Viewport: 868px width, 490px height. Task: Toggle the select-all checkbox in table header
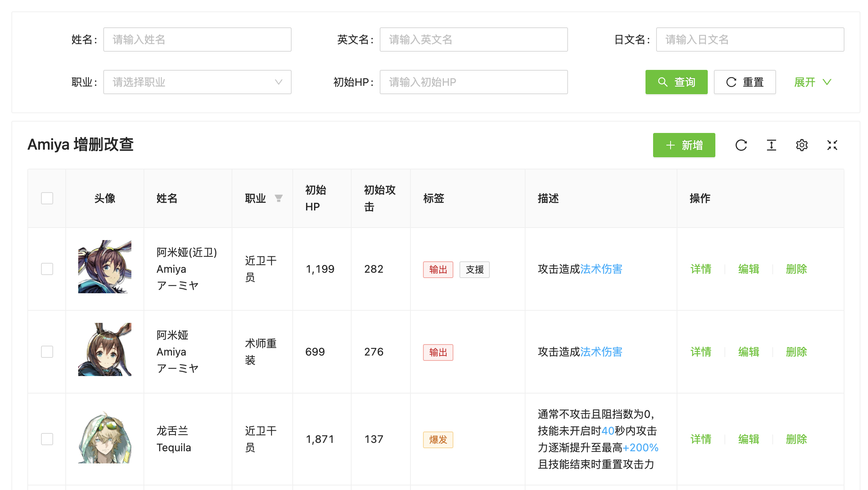(47, 198)
